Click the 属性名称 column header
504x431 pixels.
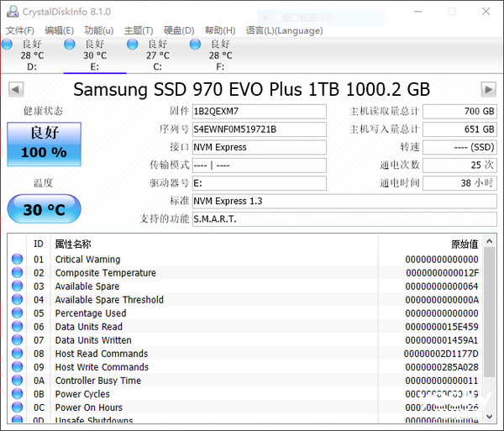pyautogui.click(x=214, y=244)
